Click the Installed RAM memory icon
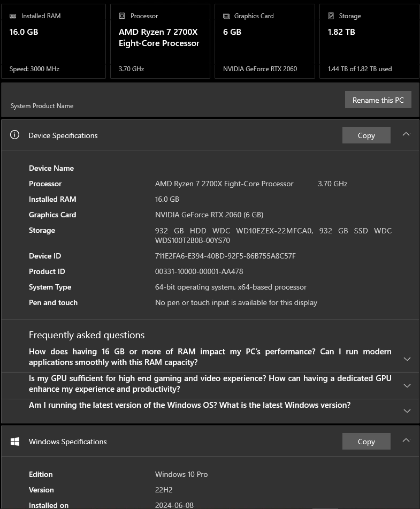Image resolution: width=420 pixels, height=509 pixels. [x=13, y=16]
